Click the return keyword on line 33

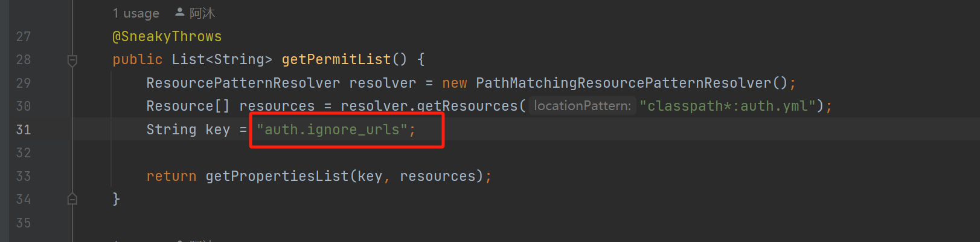coord(171,176)
